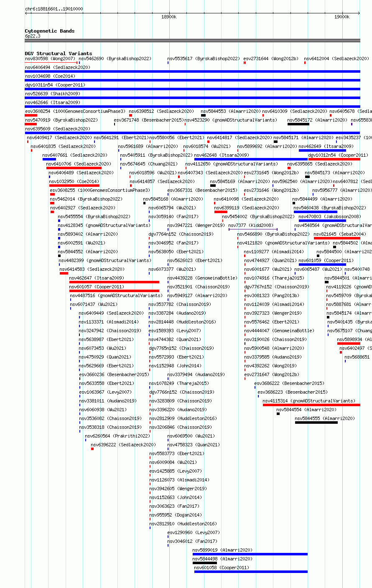Screen dimensions: 372x588
Task: Click the nsv4444047 (GenomeinaBottle) label
Action: click(x=279, y=331)
